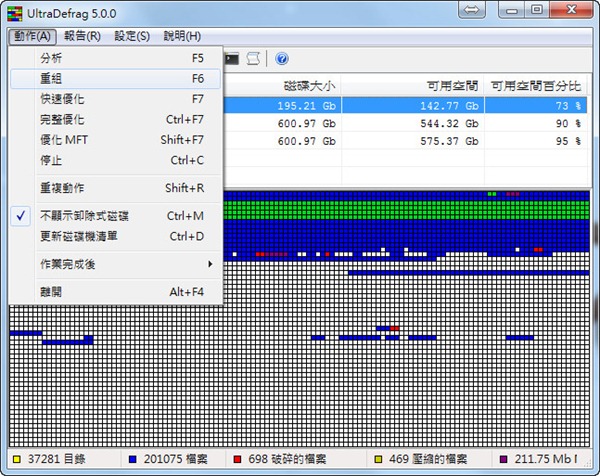Close the UltraDefrag window
This screenshot has height=476, width=600.
click(571, 10)
